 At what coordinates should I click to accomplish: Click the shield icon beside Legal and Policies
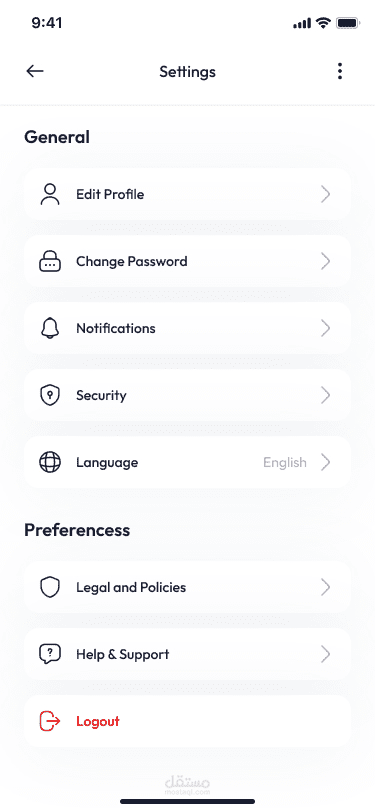tap(50, 587)
